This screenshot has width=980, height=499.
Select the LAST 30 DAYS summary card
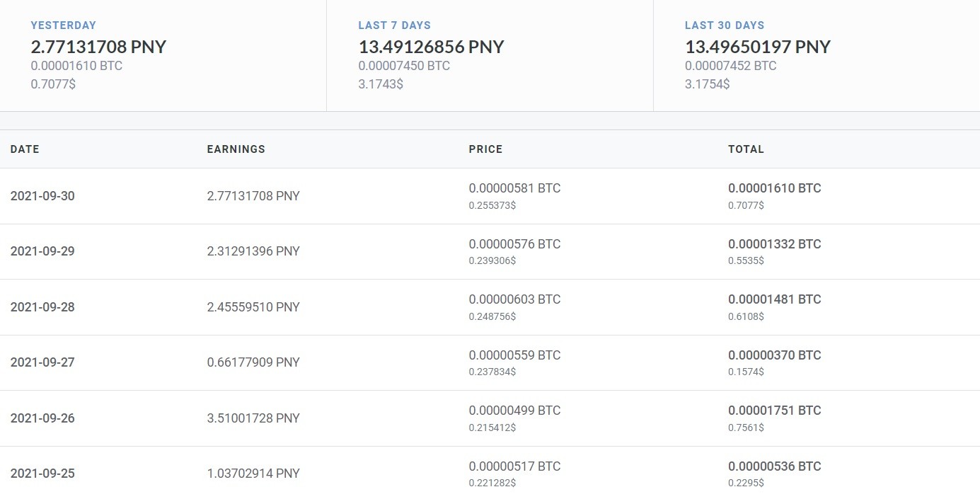[x=817, y=55]
